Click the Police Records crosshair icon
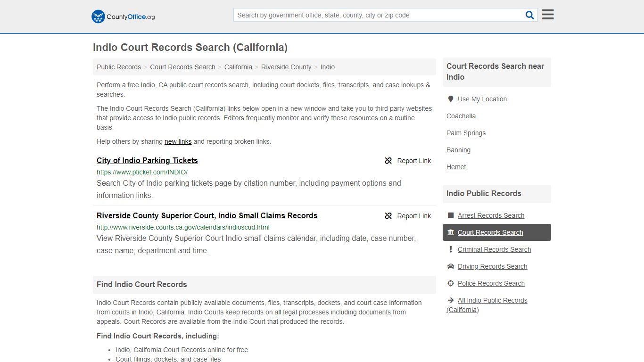The width and height of the screenshot is (644, 362). pyautogui.click(x=451, y=283)
